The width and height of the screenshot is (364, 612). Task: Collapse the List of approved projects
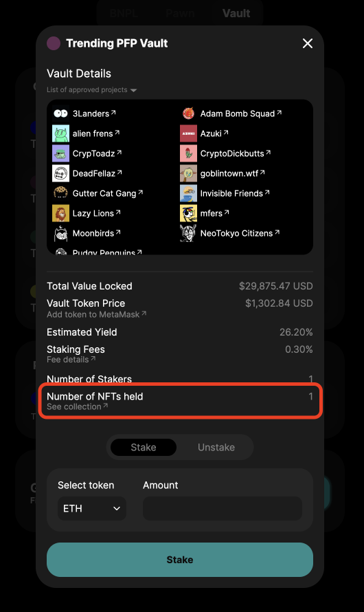click(x=91, y=90)
